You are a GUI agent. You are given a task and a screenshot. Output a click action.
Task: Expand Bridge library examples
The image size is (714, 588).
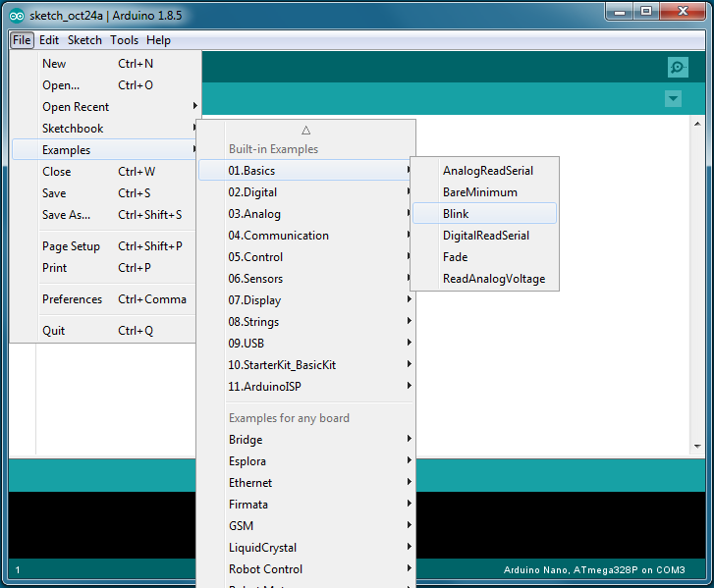pos(306,440)
